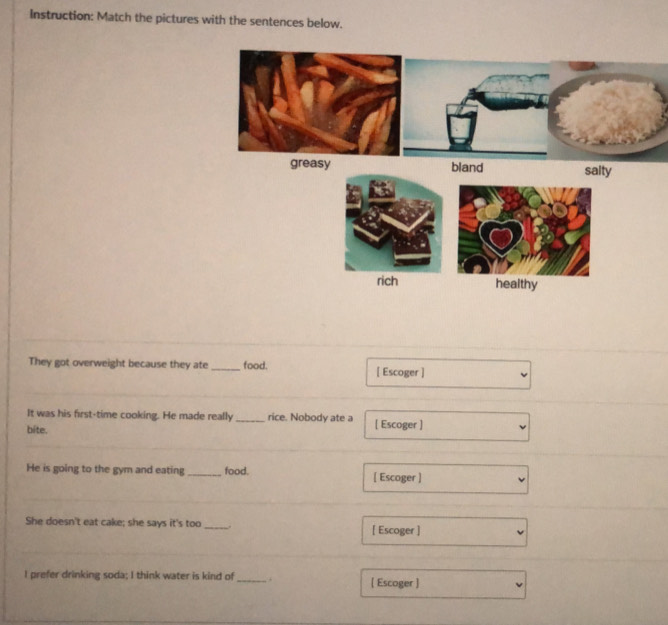Open dropdown for first-time cooking rice sentence
Screen dimensions: 668x625
pos(447,426)
